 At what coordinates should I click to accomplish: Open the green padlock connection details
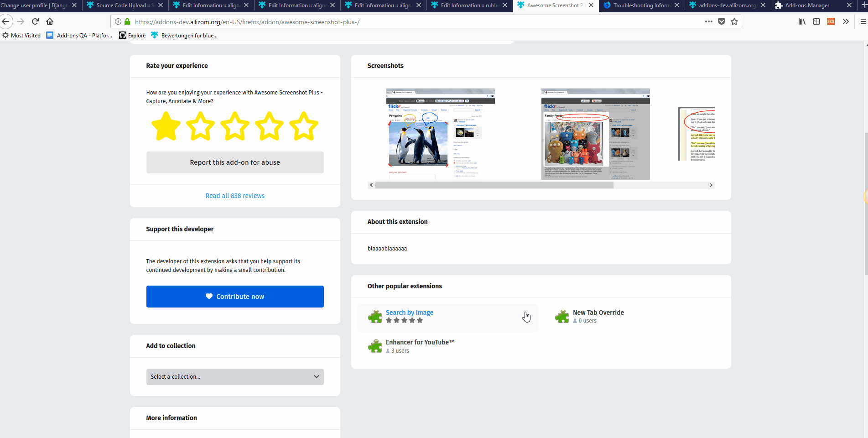(127, 21)
